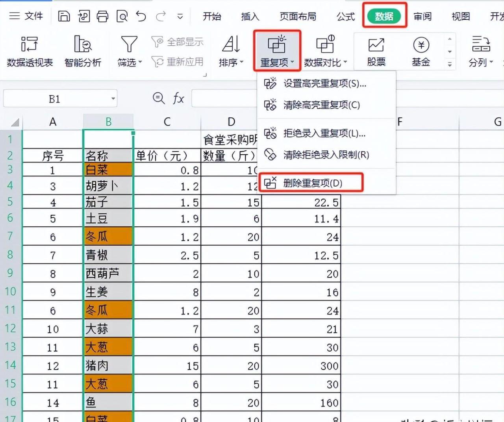Viewport: 504px width, 422px height.
Task: Click the Save icon in quick toolbar
Action: pyautogui.click(x=64, y=16)
